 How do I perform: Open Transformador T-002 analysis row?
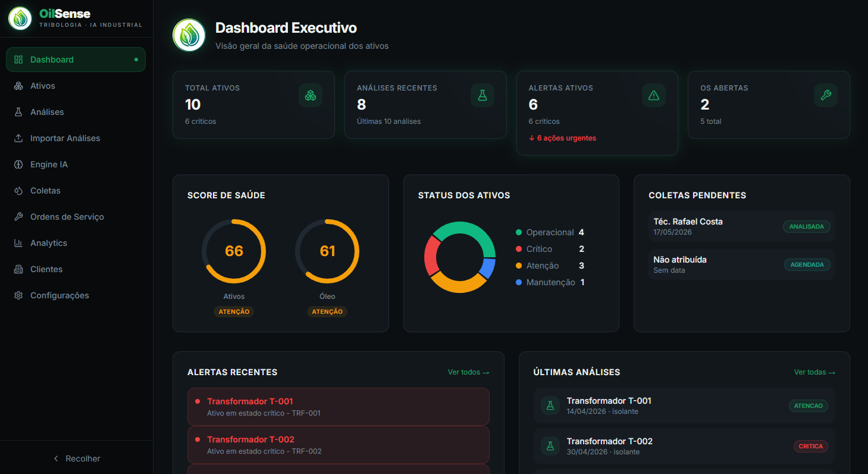(684, 446)
